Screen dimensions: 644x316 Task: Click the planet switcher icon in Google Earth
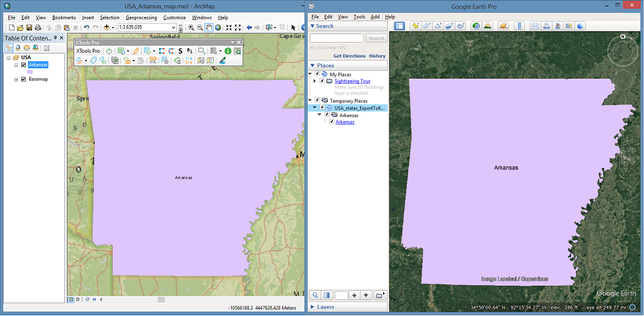pos(503,26)
